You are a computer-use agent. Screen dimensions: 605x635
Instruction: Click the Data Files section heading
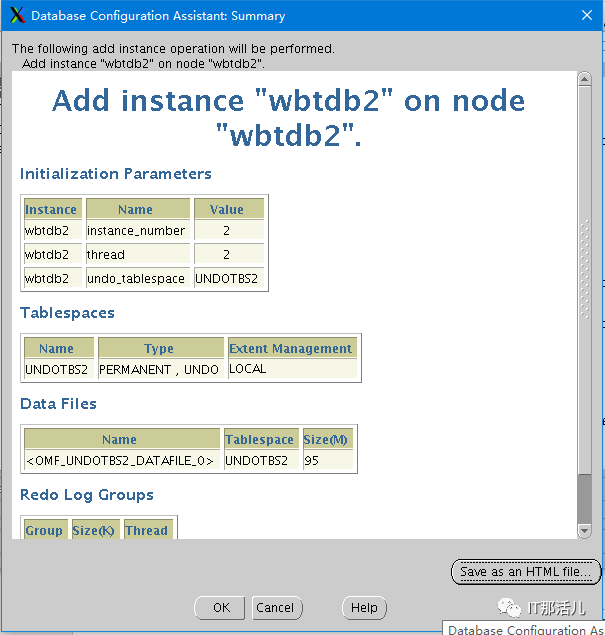(x=58, y=404)
